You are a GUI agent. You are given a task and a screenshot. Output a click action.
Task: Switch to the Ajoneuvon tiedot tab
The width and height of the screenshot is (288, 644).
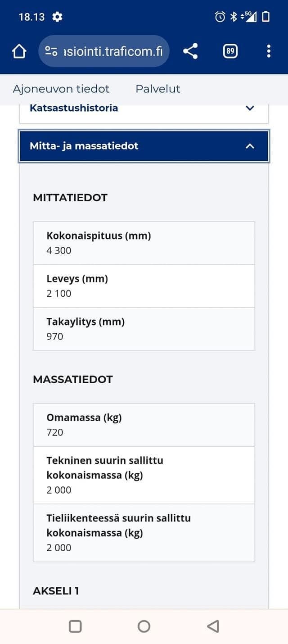point(61,89)
